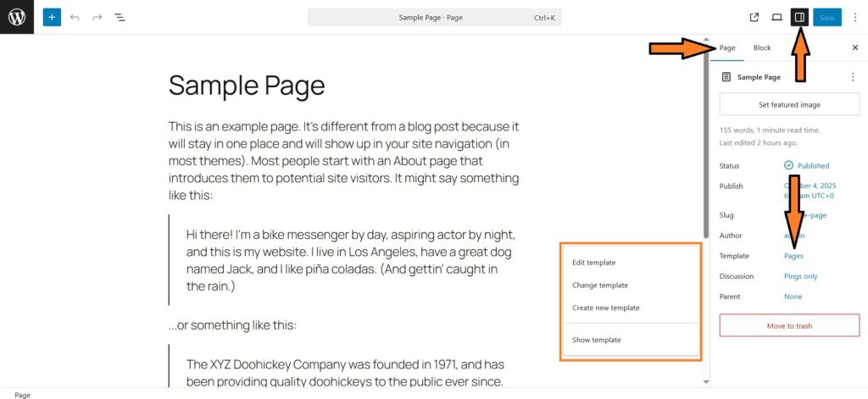Open the Pages template dropdown
Image resolution: width=868 pixels, height=399 pixels.
point(793,256)
